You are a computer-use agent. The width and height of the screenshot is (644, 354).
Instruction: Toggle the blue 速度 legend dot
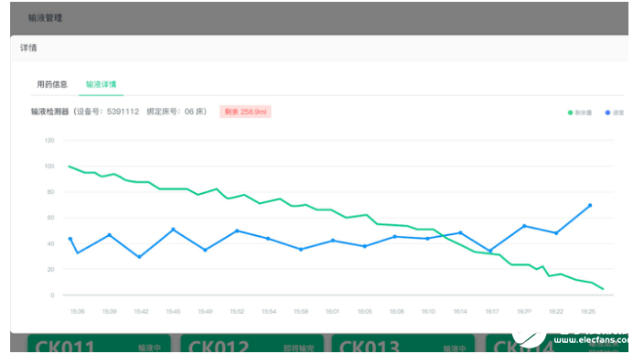(607, 113)
